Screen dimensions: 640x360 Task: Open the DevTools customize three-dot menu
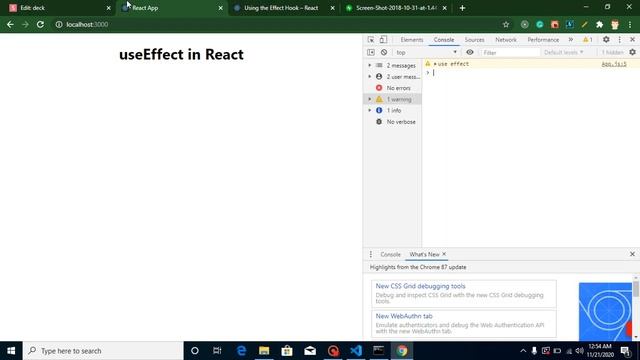click(620, 40)
